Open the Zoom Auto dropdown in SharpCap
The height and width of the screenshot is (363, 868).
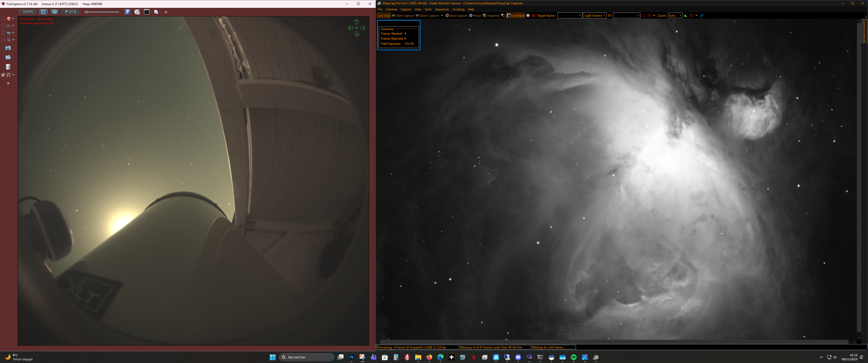click(x=675, y=15)
